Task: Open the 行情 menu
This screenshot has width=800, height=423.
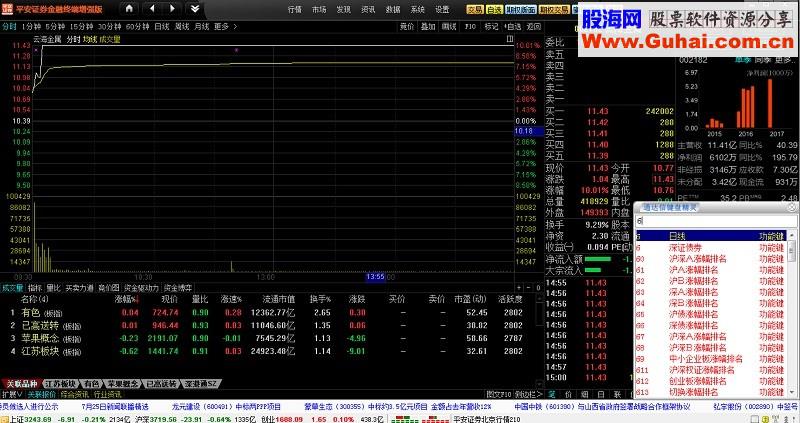Action: (x=294, y=9)
